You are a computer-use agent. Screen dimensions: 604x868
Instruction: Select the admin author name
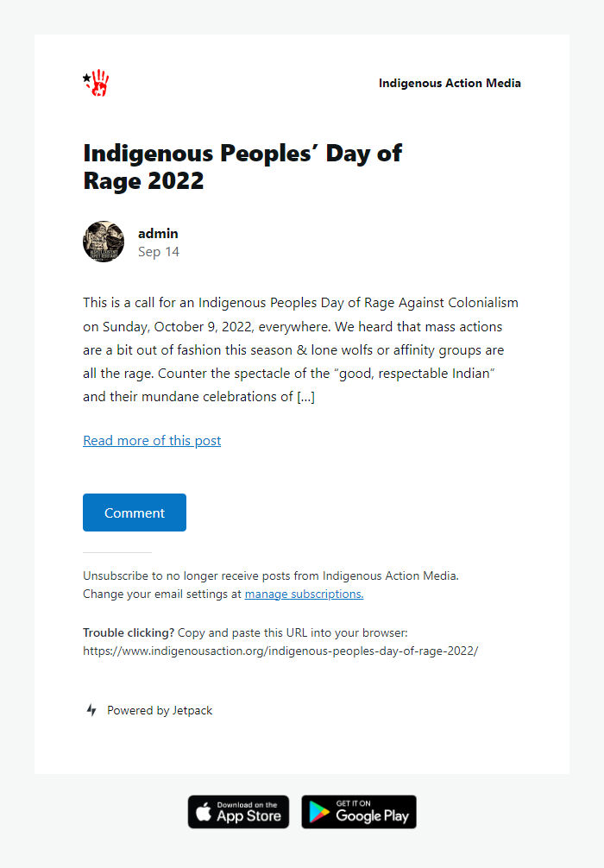(158, 233)
